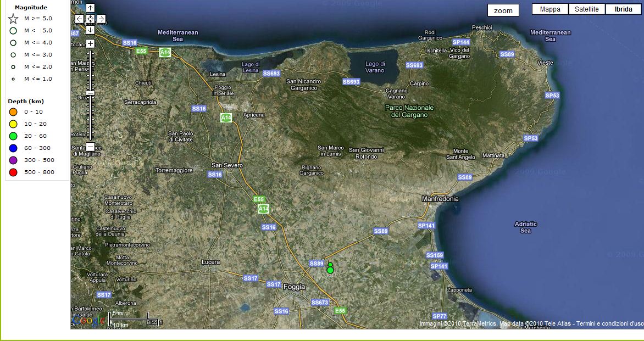Click the M <= 2.0 legend circle
Viewport: 644px width, 341px height.
click(x=13, y=67)
